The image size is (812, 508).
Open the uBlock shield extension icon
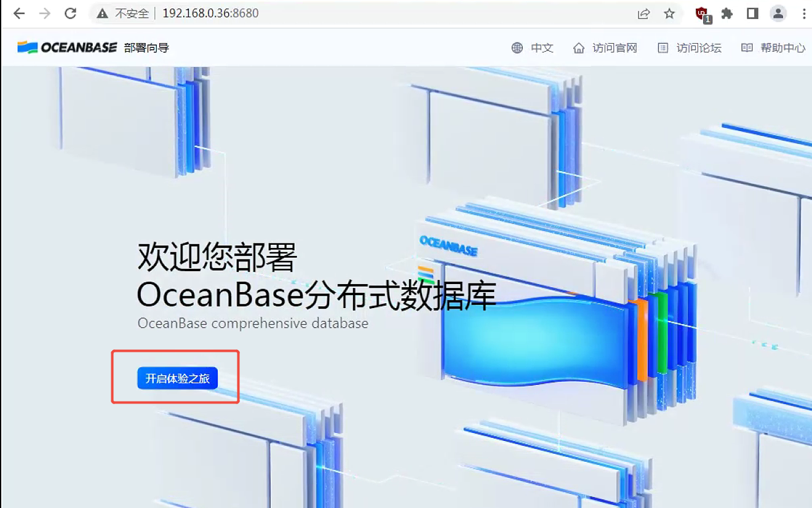click(703, 14)
